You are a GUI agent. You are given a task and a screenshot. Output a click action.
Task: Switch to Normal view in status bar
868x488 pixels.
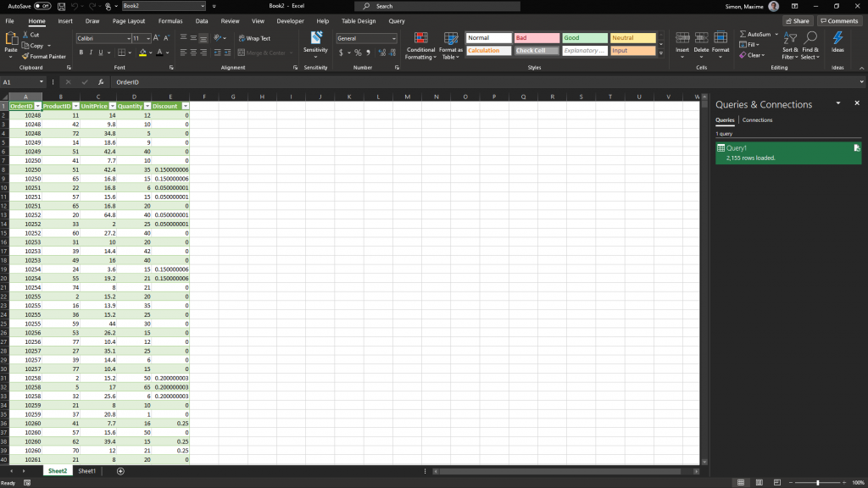(x=741, y=482)
